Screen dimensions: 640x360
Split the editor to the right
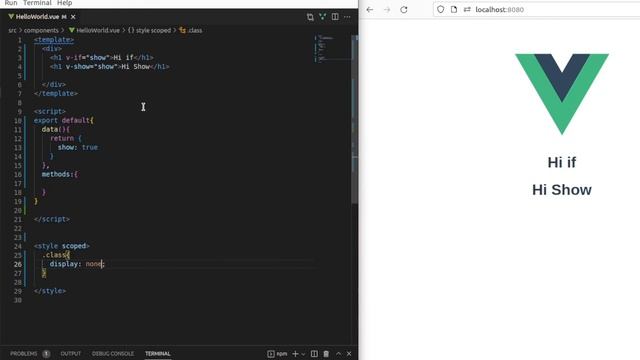pyautogui.click(x=335, y=17)
